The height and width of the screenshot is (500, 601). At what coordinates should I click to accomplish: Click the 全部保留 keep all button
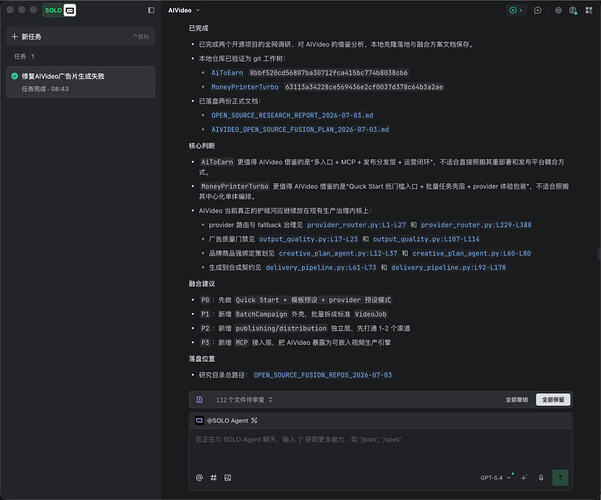tap(553, 400)
